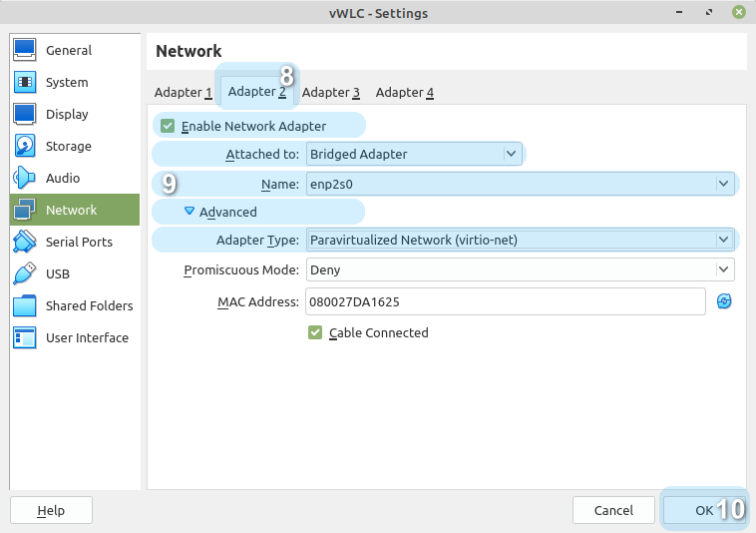
Task: Open the Shared Folders icon
Action: point(25,305)
